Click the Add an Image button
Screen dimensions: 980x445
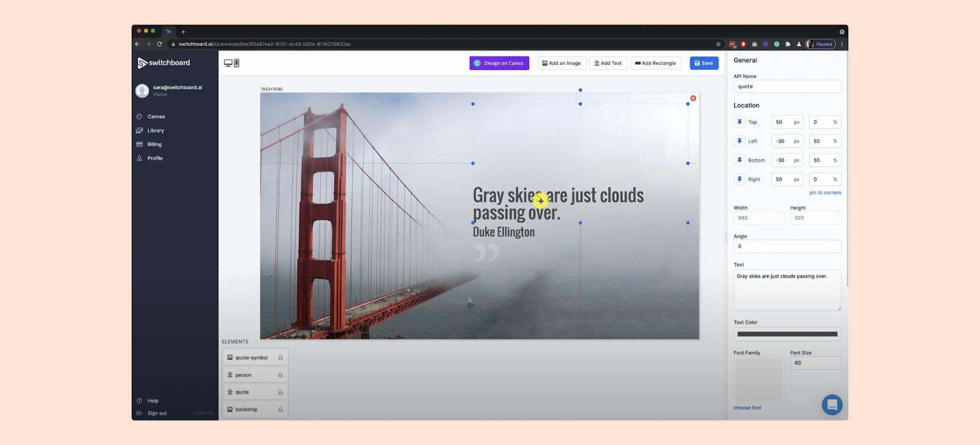click(x=562, y=63)
